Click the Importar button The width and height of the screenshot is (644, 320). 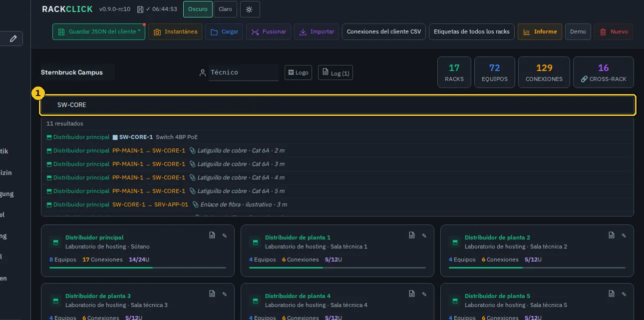pyautogui.click(x=317, y=31)
